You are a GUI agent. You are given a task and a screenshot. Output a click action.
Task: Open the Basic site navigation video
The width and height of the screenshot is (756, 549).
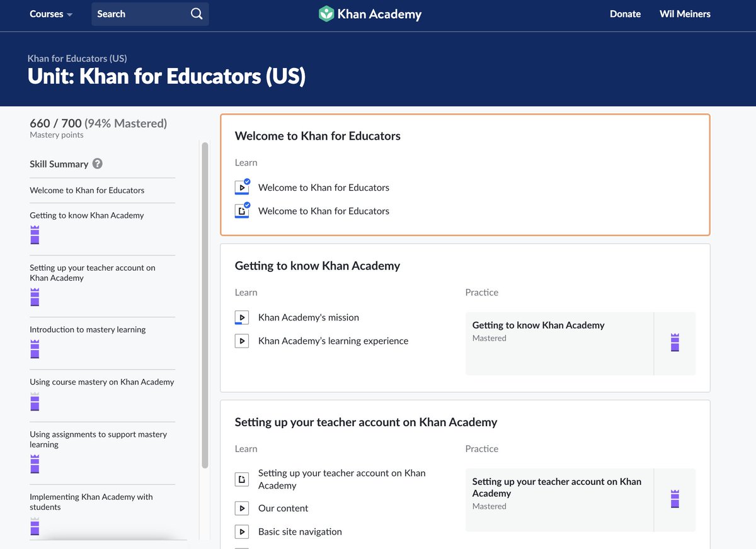(x=300, y=531)
